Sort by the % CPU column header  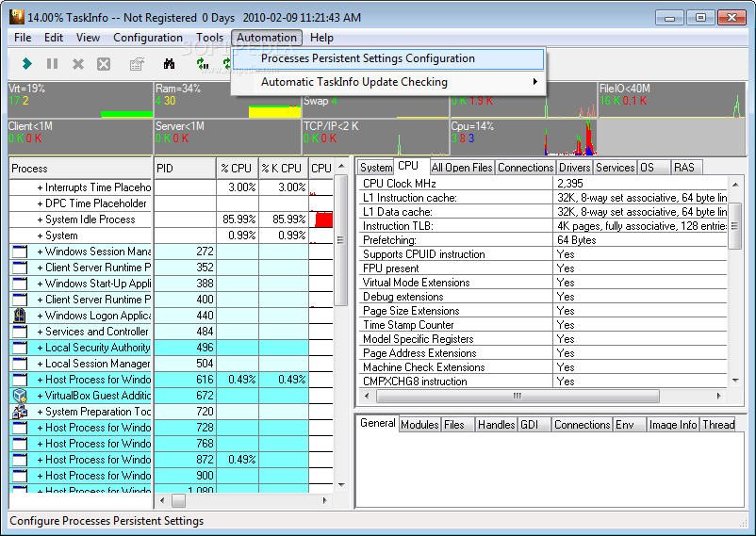tap(238, 169)
